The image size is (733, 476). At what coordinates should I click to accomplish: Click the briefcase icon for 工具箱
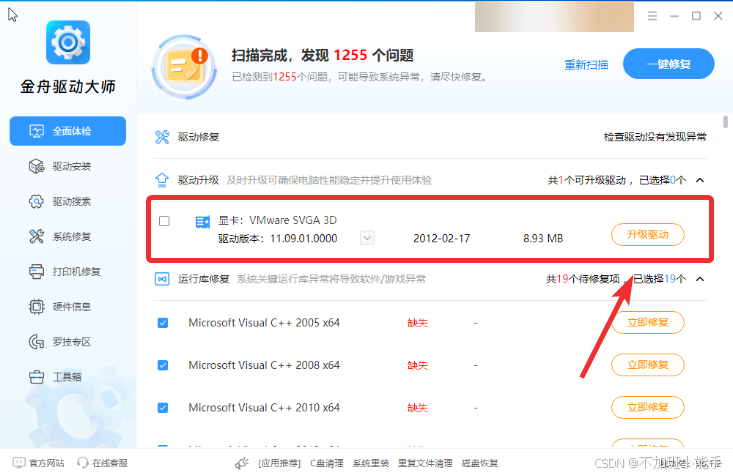point(36,377)
